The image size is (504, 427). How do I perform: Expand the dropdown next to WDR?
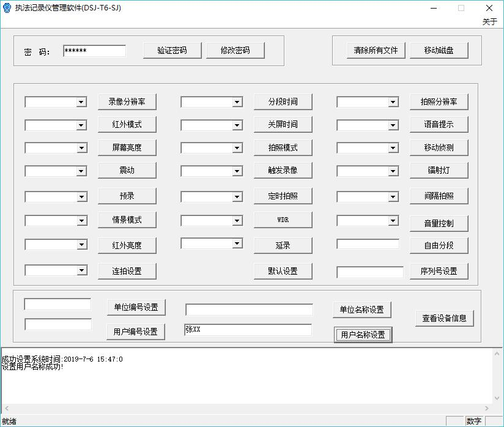[237, 221]
